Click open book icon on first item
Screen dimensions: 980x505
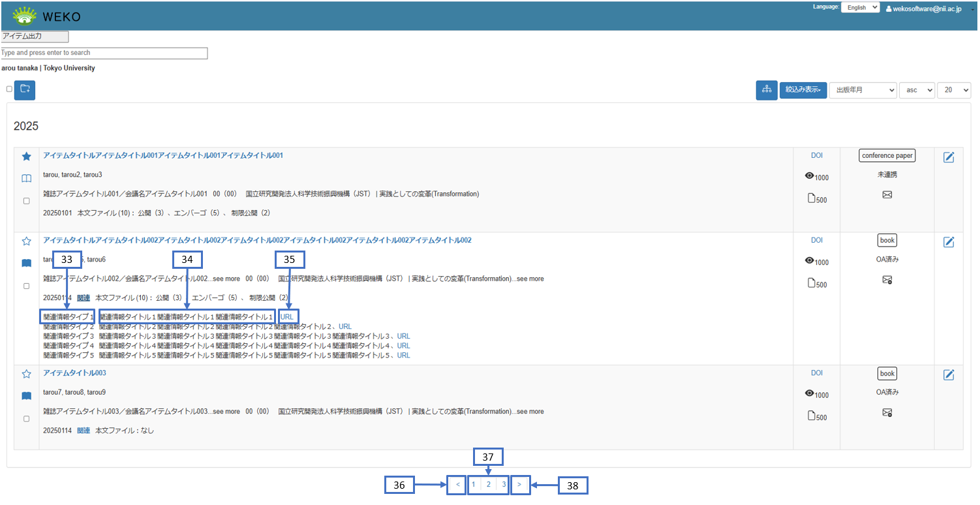(27, 178)
